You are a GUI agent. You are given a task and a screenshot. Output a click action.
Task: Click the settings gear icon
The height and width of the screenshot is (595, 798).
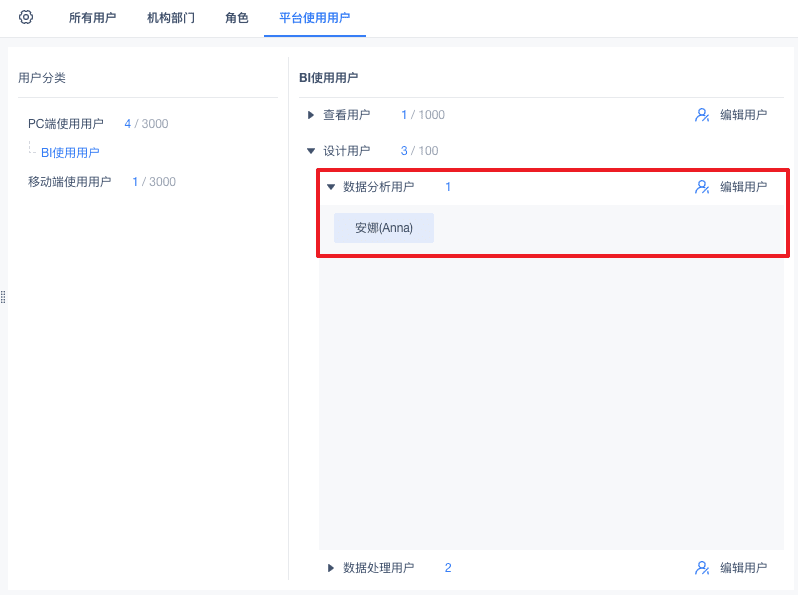(26, 17)
